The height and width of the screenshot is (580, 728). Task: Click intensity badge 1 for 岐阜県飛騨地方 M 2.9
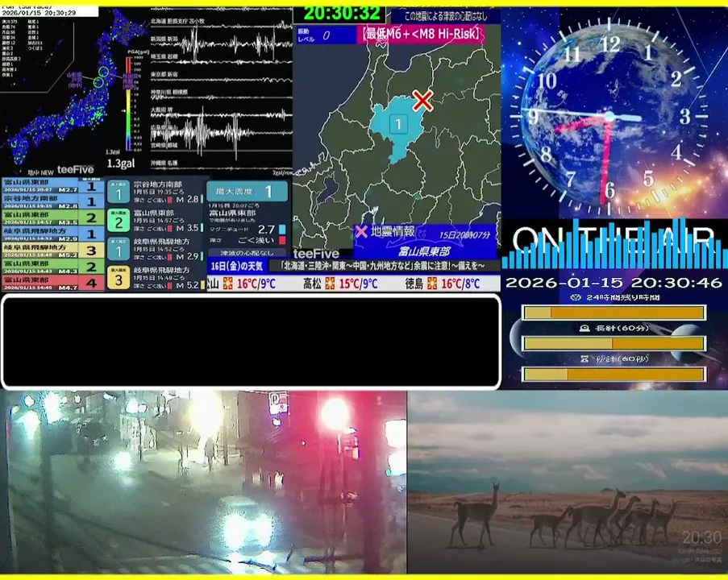(119, 249)
